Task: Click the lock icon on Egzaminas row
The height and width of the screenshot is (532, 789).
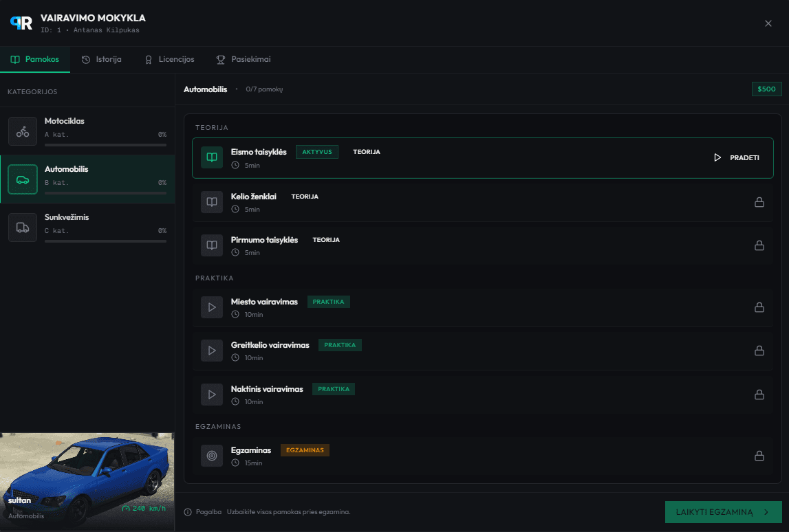Action: (x=759, y=456)
